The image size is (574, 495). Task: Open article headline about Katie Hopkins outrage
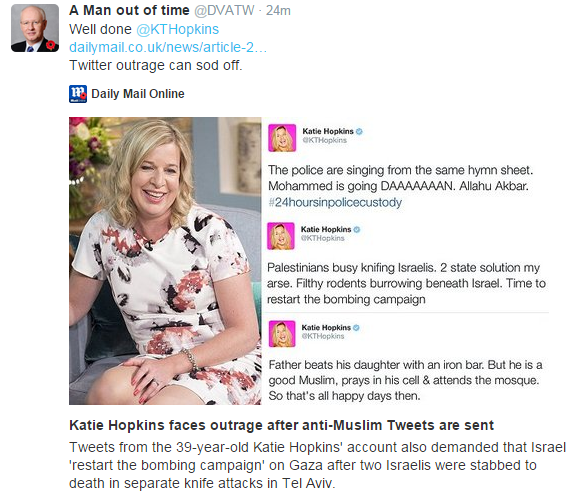pyautogui.click(x=282, y=425)
